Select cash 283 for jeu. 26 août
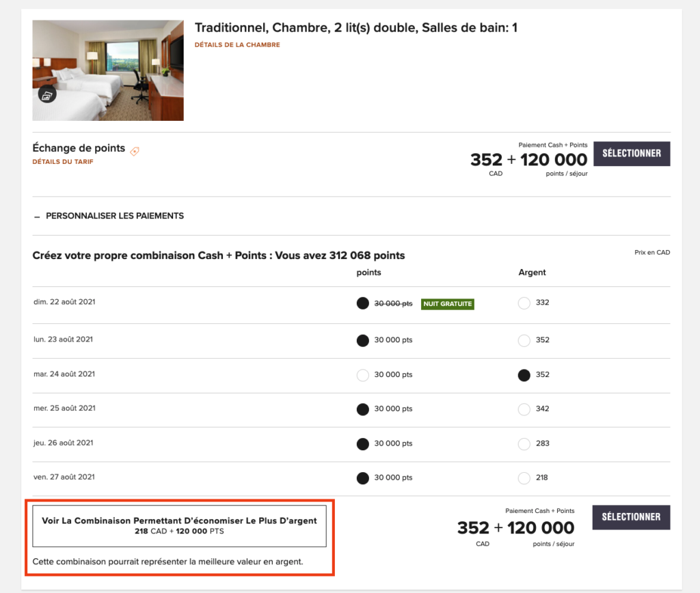The image size is (700, 593). click(x=524, y=444)
